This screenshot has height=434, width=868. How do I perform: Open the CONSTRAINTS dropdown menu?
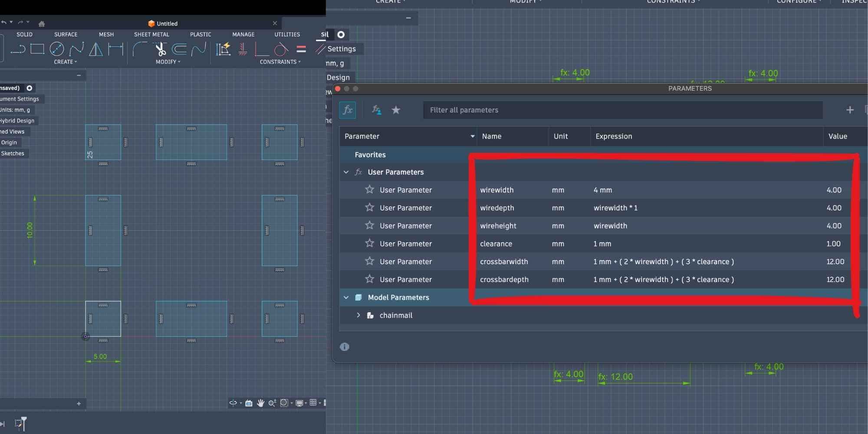[x=280, y=62]
